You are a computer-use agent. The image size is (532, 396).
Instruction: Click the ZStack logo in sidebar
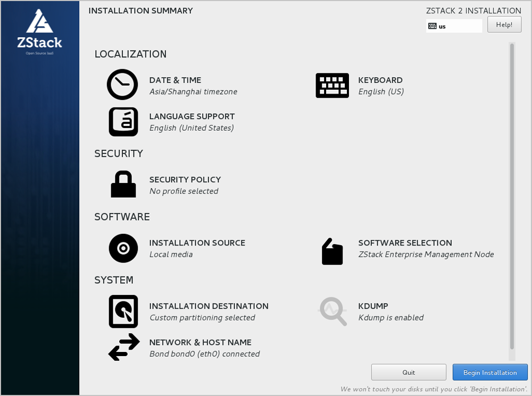point(39,32)
